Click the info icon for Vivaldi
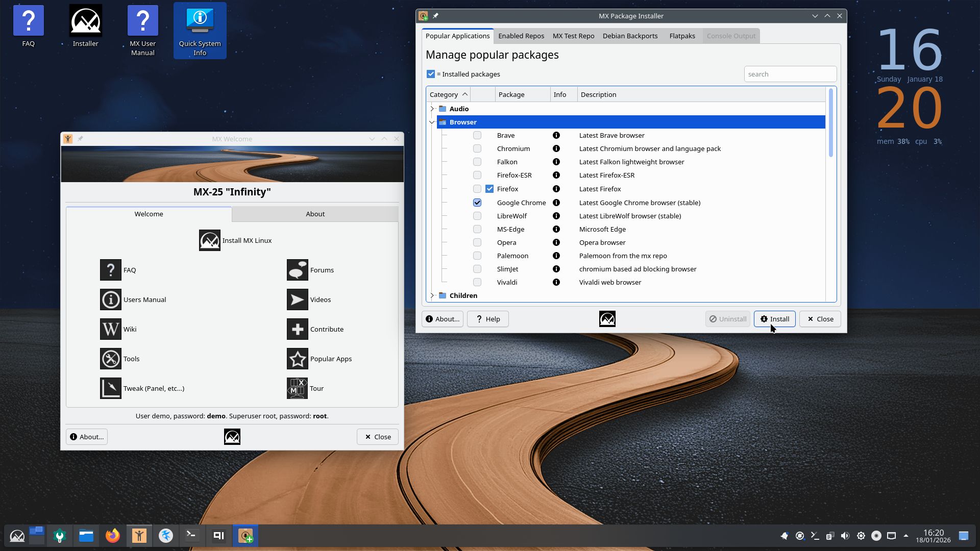The image size is (980, 551). click(556, 282)
